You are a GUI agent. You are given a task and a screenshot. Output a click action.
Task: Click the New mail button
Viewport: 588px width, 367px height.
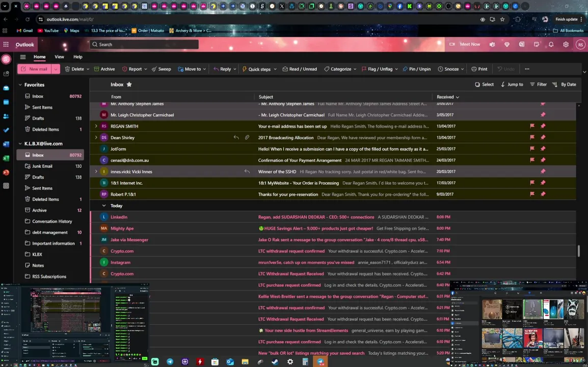tap(35, 69)
